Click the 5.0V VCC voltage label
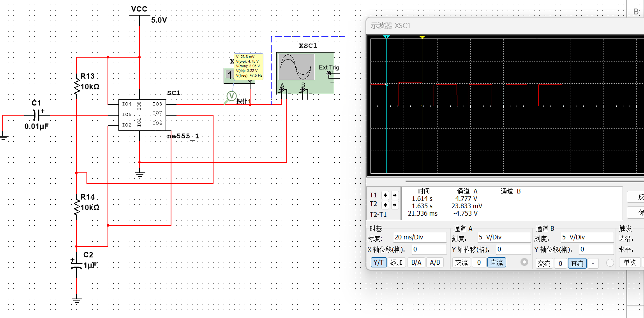The width and height of the screenshot is (644, 318). click(159, 20)
